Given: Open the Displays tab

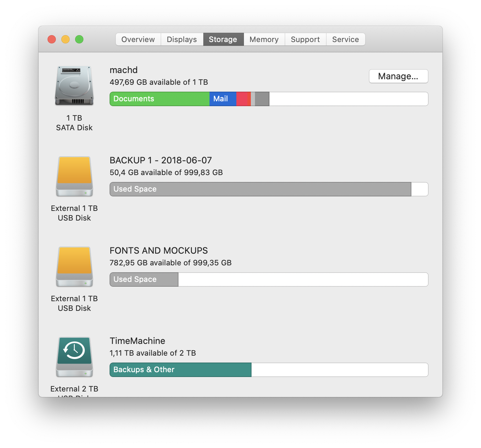Looking at the screenshot, I should [x=182, y=39].
